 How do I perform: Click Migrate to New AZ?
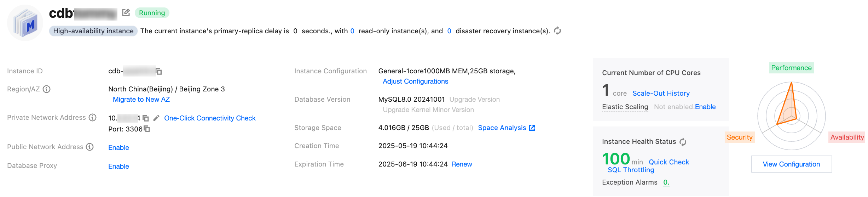coord(141,100)
